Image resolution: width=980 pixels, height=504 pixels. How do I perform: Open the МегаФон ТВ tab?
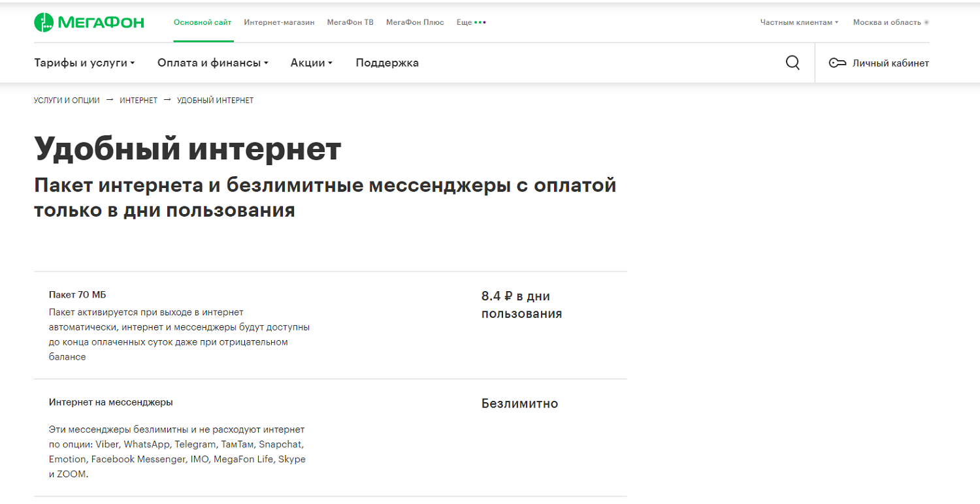pyautogui.click(x=350, y=22)
